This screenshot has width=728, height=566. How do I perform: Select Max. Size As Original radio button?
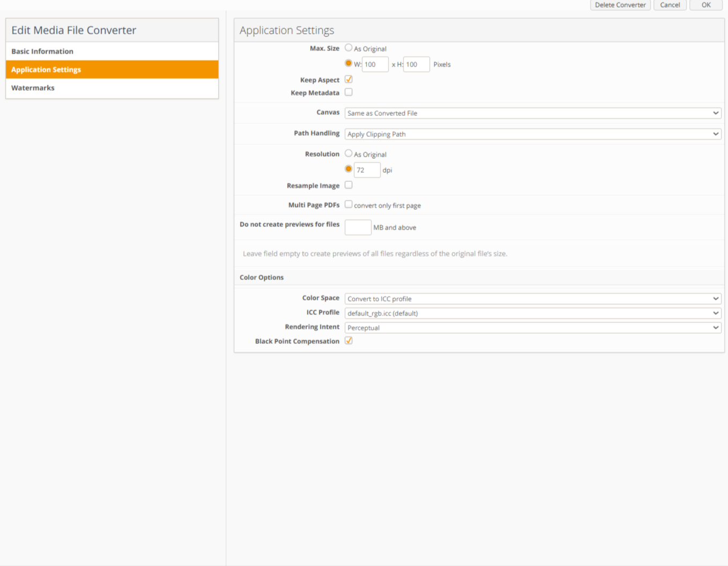tap(348, 48)
